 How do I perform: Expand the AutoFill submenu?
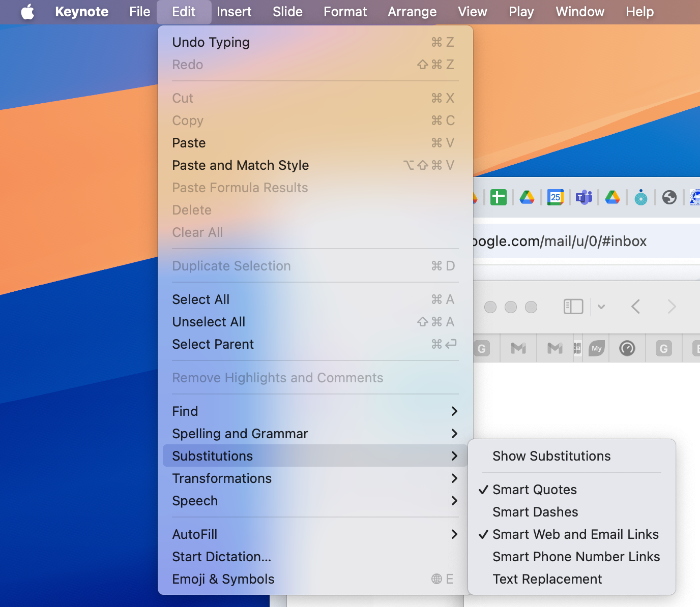[x=315, y=534]
